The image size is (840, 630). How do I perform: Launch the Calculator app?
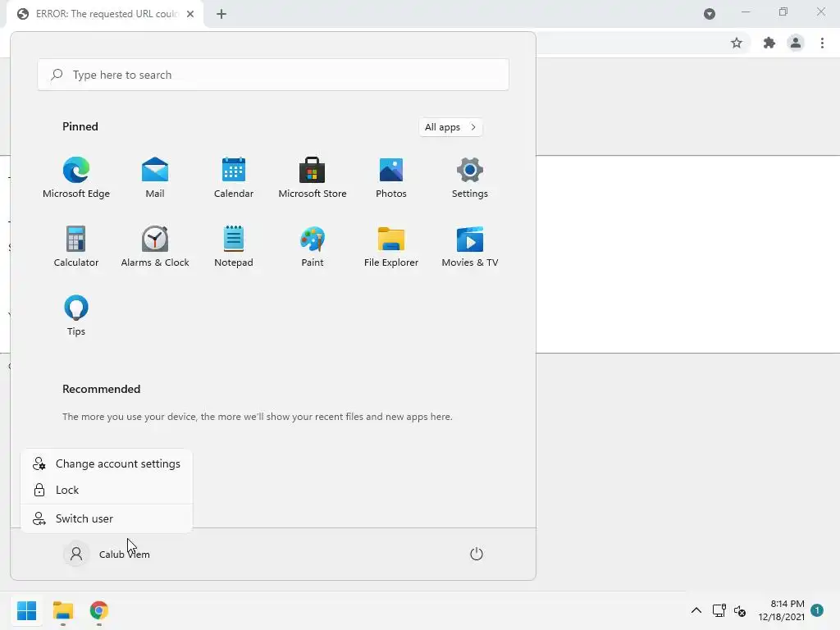[76, 246]
